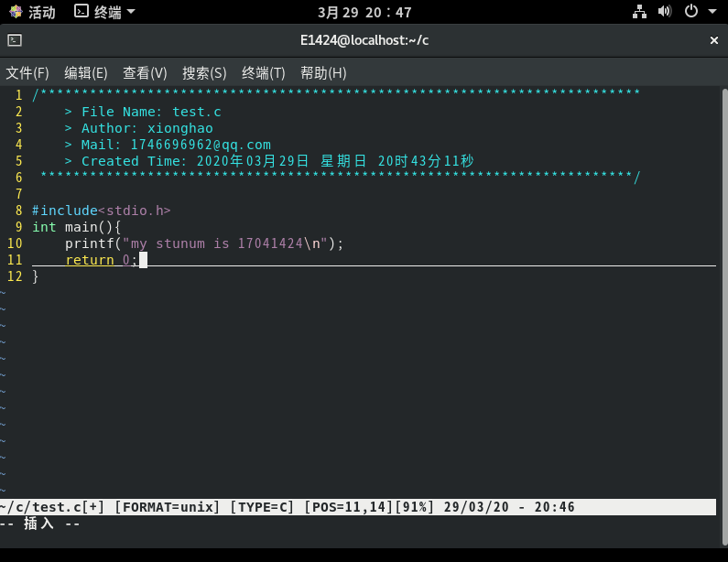The height and width of the screenshot is (562, 728).
Task: Click the ~/c/test.c[+] status bar filename
Action: (x=52, y=507)
